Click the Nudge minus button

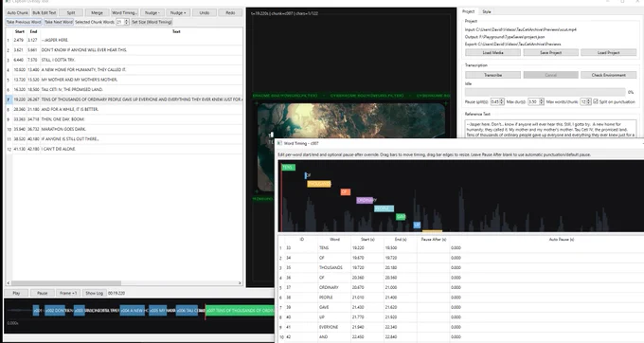pyautogui.click(x=152, y=12)
